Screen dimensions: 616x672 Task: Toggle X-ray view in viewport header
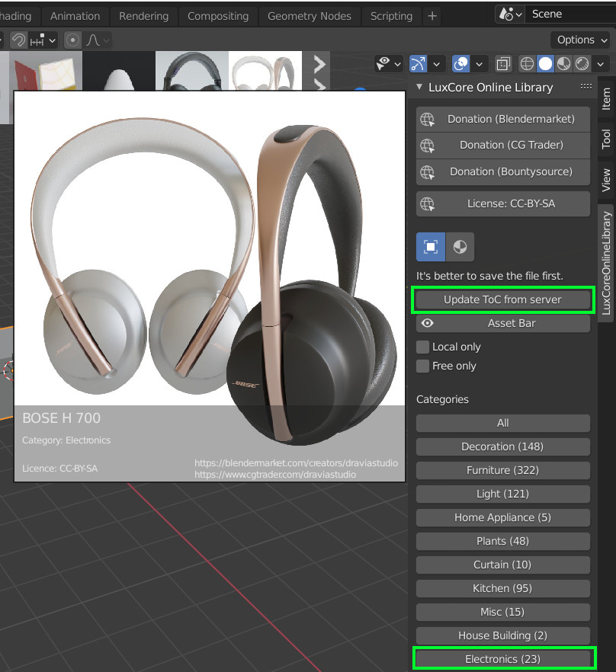tap(503, 64)
